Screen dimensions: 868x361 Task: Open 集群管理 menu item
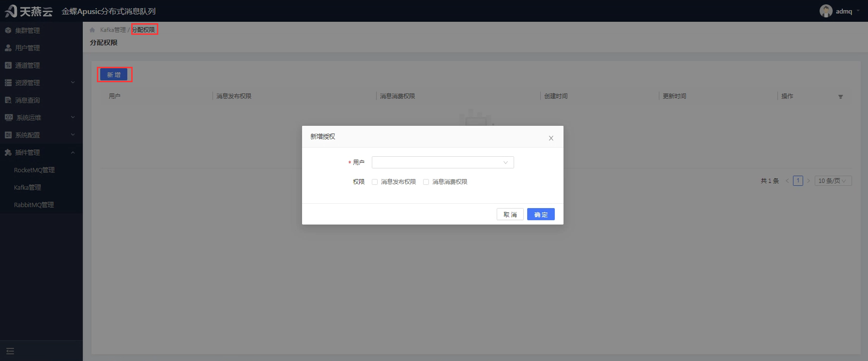(41, 30)
